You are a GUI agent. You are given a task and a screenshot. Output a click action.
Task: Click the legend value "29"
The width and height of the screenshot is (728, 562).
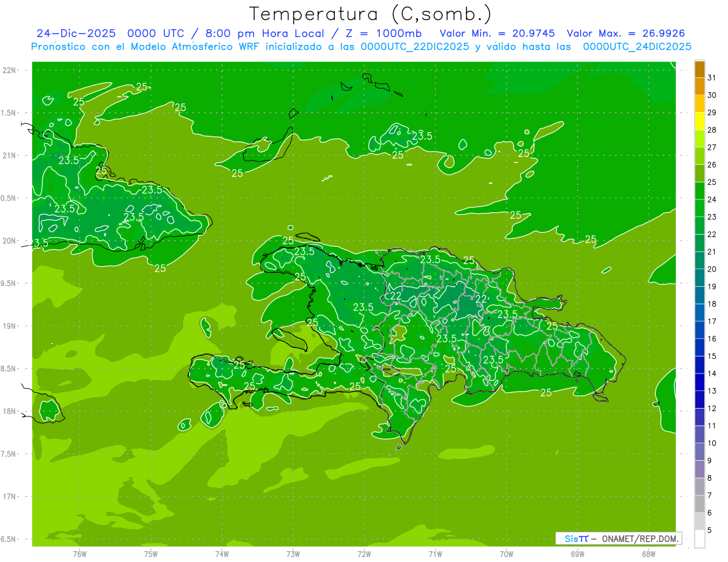712,113
